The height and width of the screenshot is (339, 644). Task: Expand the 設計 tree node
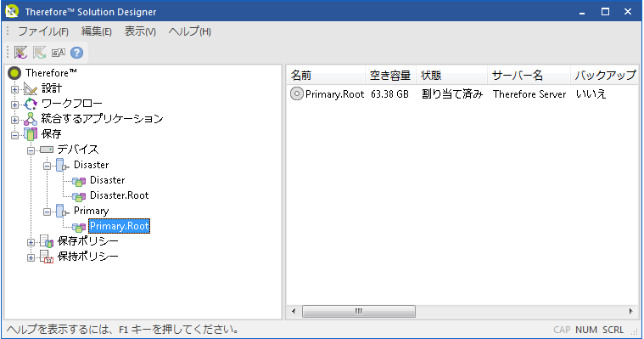(14, 89)
